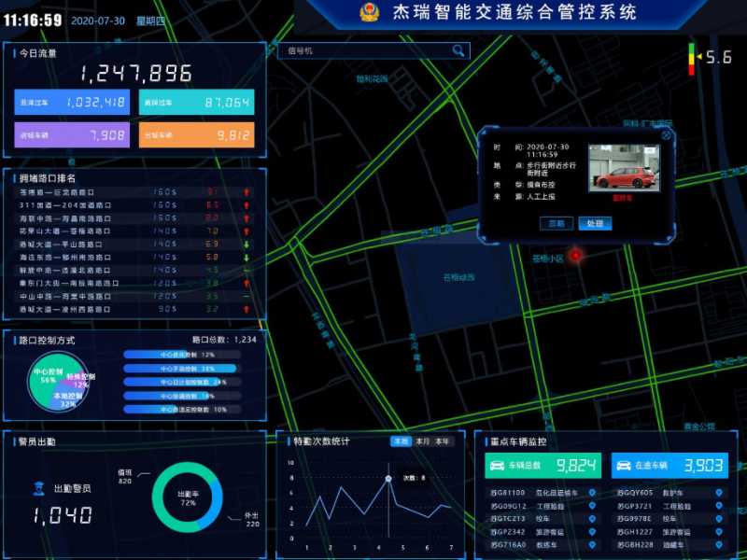Click the red alert marker on map

click(x=576, y=255)
